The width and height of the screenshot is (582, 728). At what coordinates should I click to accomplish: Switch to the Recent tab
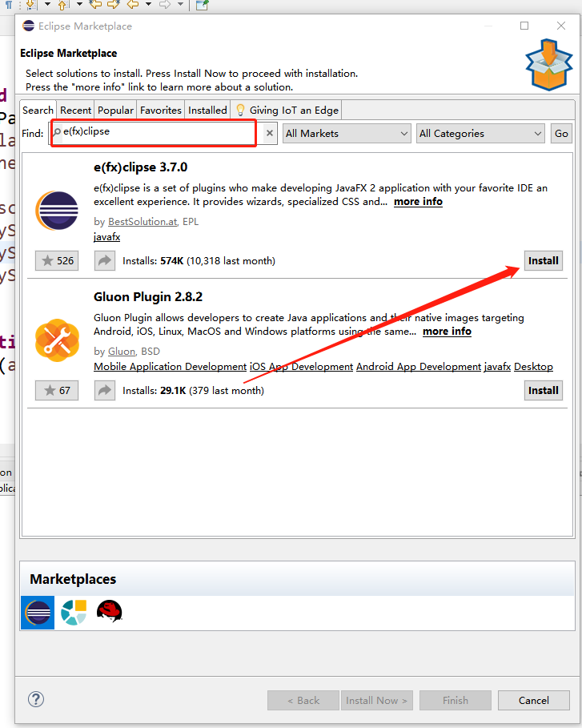pyautogui.click(x=75, y=110)
